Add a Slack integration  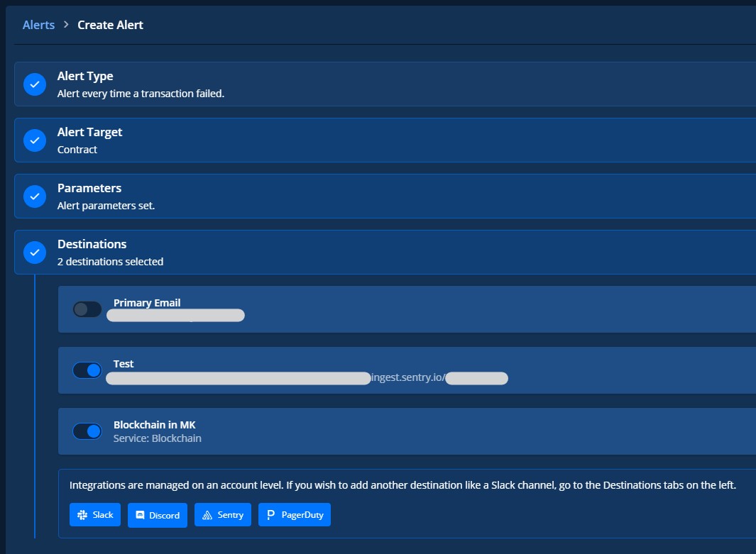[x=95, y=515]
